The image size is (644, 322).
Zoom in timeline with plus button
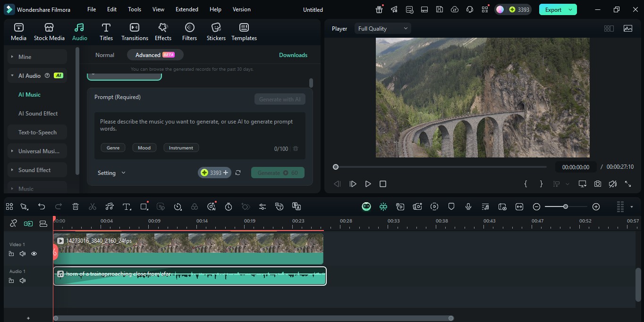click(x=596, y=206)
